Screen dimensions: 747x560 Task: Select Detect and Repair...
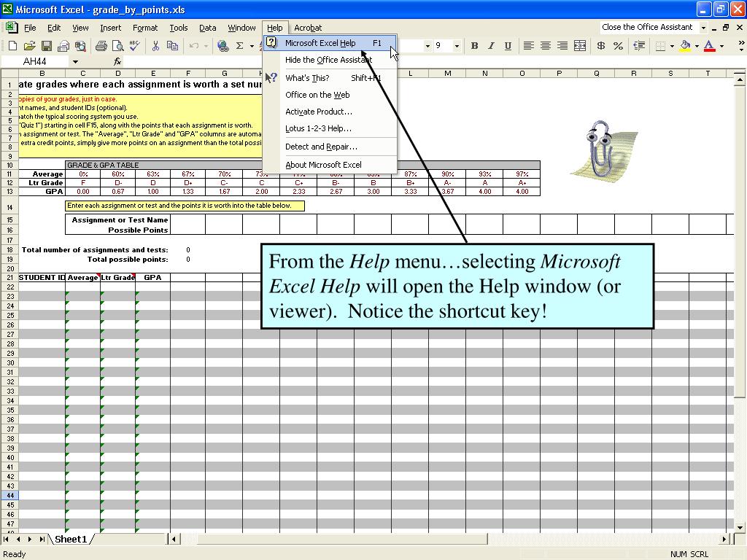pyautogui.click(x=330, y=147)
